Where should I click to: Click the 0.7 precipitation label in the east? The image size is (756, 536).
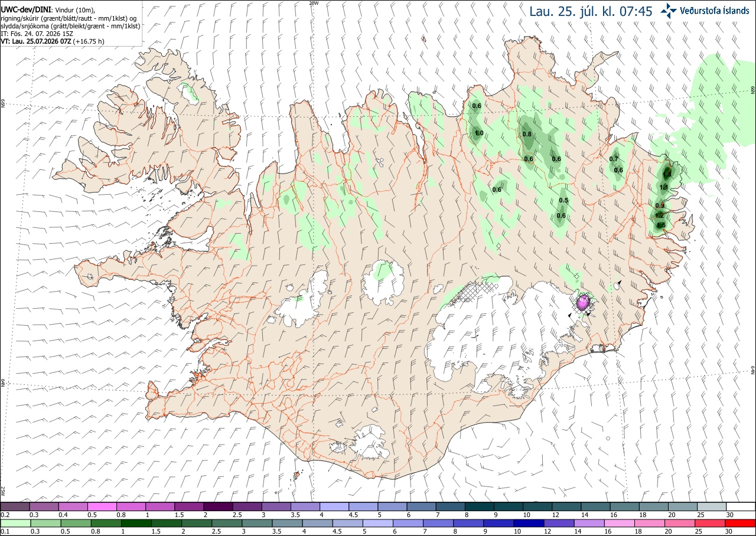[x=614, y=159]
